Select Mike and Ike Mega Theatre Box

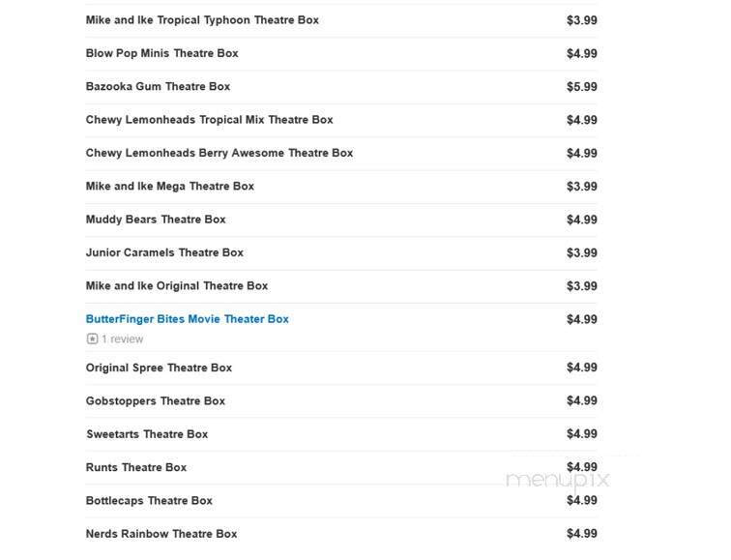tap(170, 186)
